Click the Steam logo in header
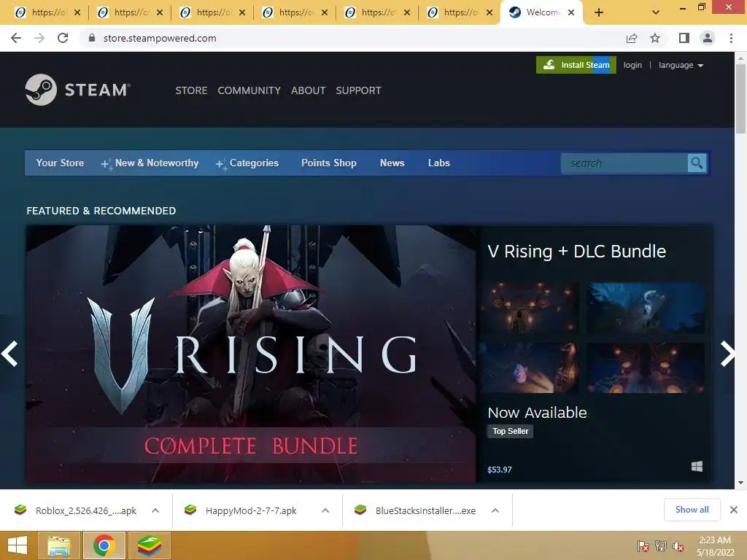 pyautogui.click(x=77, y=90)
